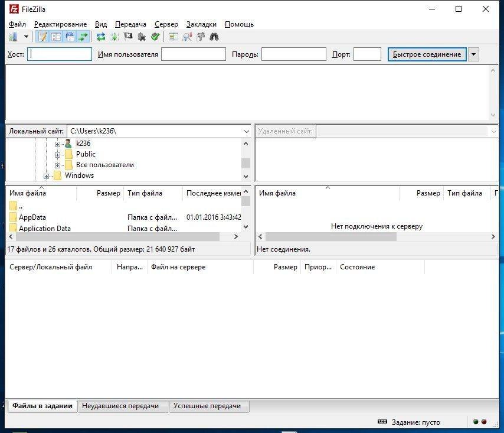This screenshot has width=504, height=433.
Task: Click right arrow of local file scrollbar
Action: point(236,237)
